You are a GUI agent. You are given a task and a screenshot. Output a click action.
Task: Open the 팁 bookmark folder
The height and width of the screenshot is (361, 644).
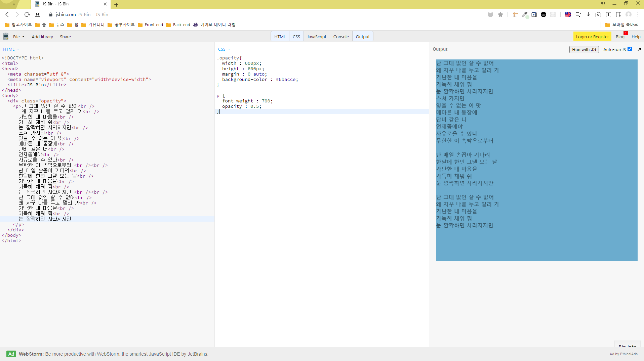73,25
